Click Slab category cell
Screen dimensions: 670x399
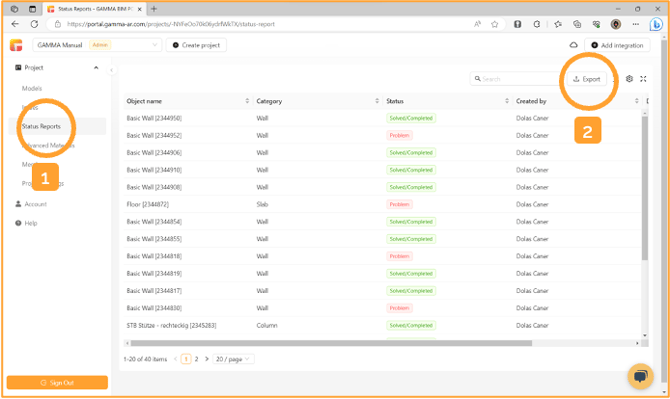pos(262,204)
